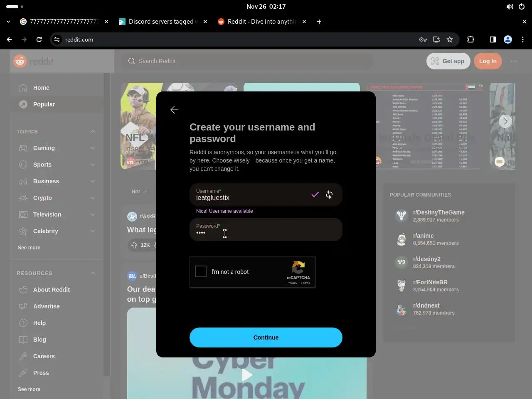Generate a new suggested username with refresh icon
This screenshot has width=532, height=399.
[329, 195]
